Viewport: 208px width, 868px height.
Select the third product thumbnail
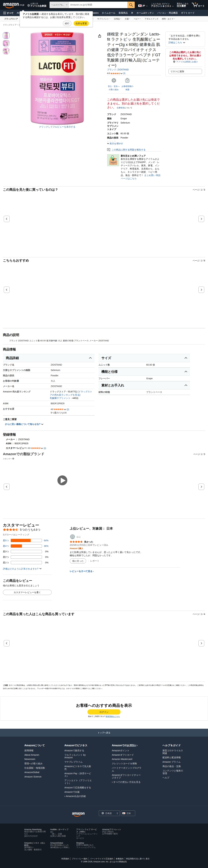click(x=6, y=51)
